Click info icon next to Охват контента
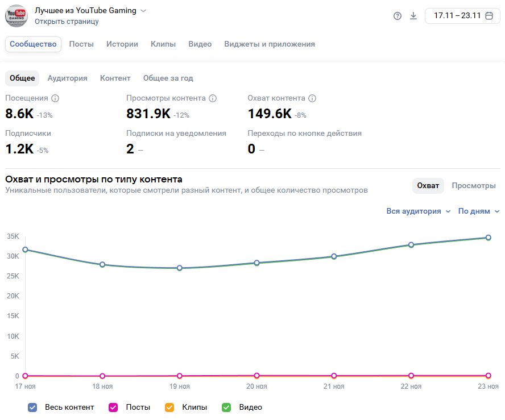This screenshot has width=505, height=420. [312, 98]
